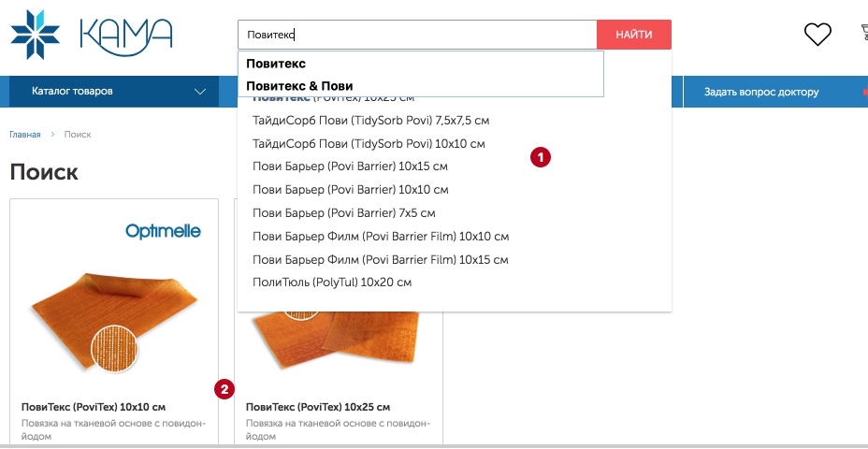Choose Пови Барьер 10x15 см
This screenshot has height=449, width=868.
coord(350,167)
